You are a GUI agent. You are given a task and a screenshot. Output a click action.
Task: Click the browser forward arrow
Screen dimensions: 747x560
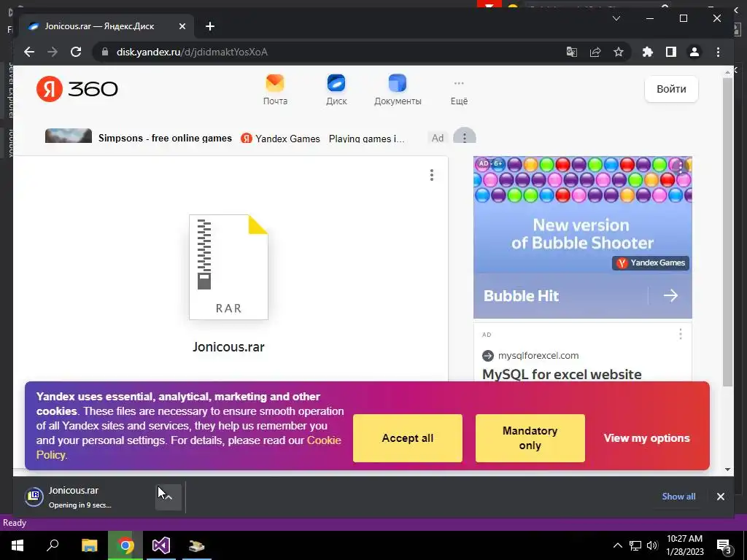(x=53, y=52)
